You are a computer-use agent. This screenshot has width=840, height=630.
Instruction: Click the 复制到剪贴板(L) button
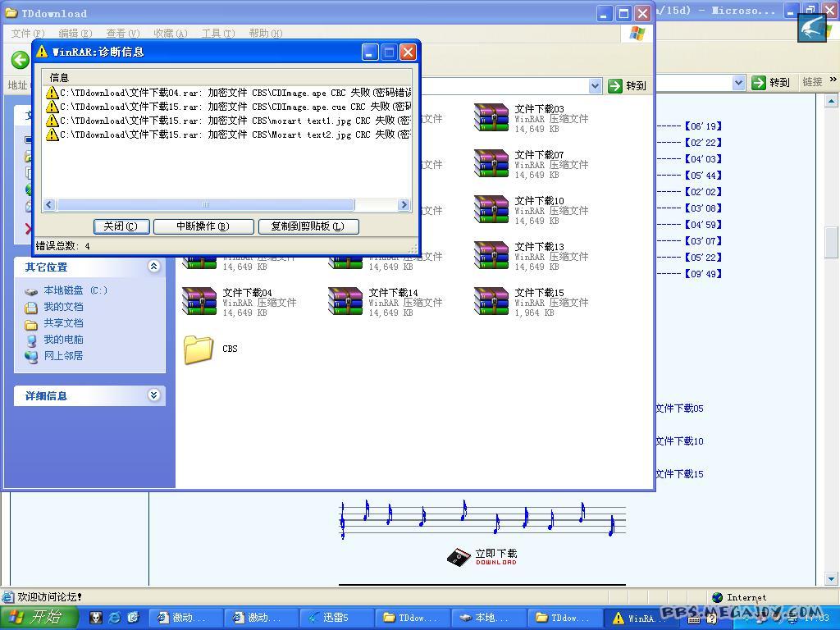point(308,226)
